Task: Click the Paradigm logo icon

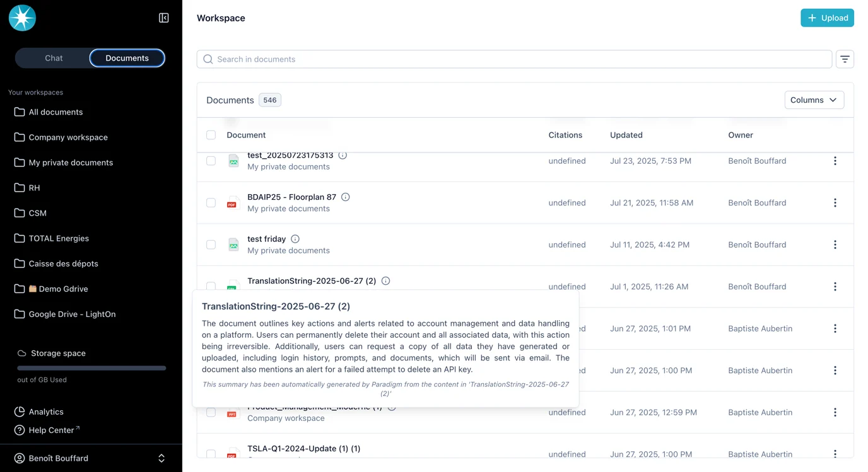Action: 22,18
